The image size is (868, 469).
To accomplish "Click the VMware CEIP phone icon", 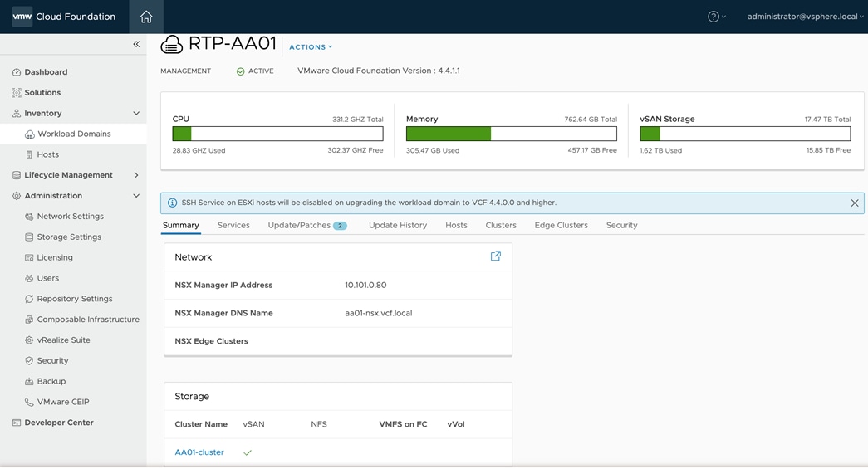I will tap(29, 402).
